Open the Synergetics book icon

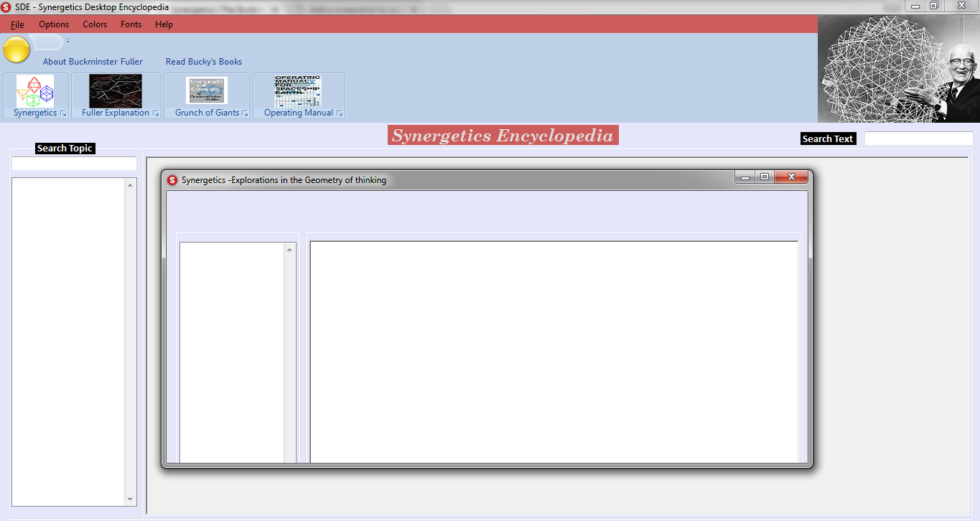[35, 91]
